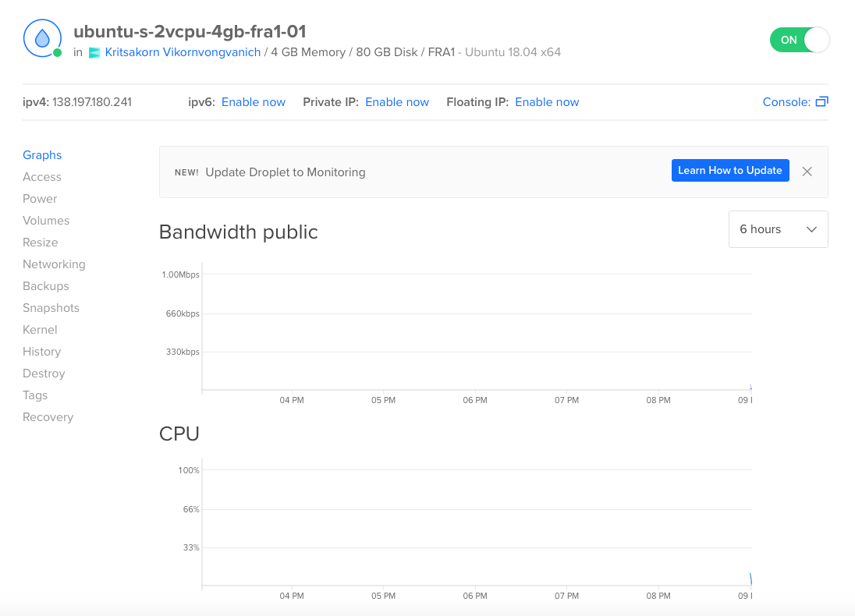Dismiss the Update Droplet banner
The height and width of the screenshot is (616, 855).
pyautogui.click(x=807, y=172)
